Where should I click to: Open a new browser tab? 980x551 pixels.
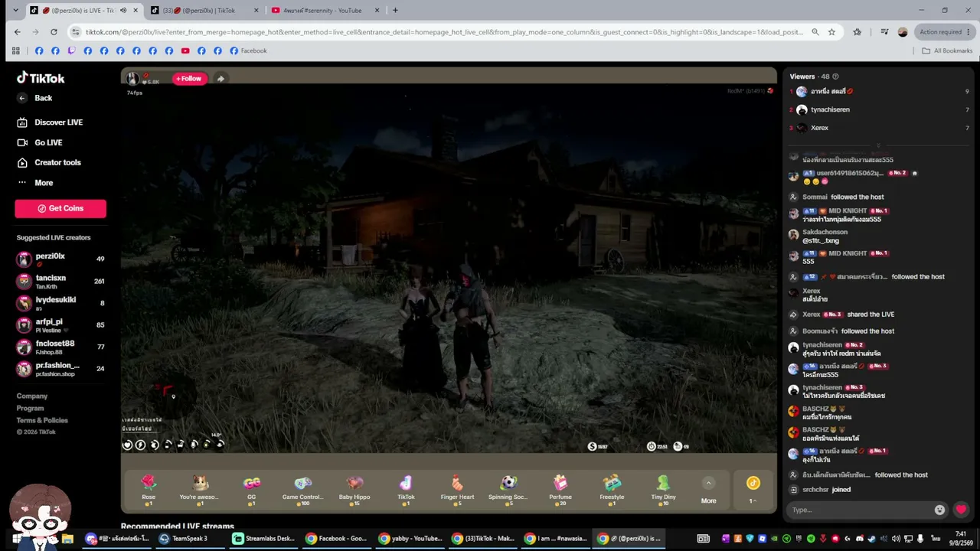tap(395, 11)
